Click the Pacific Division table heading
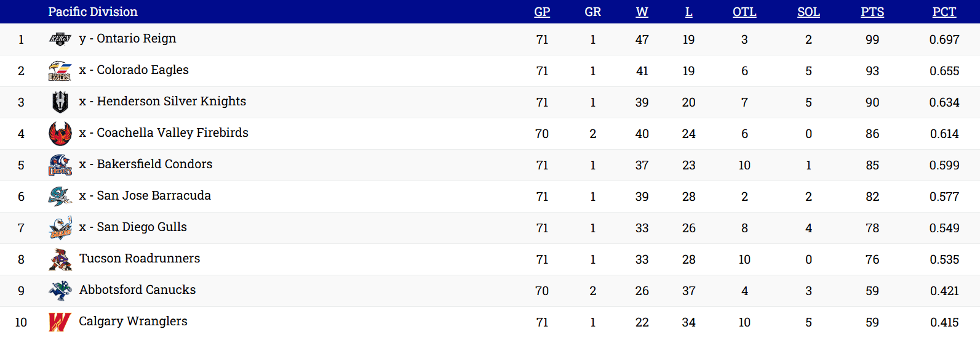The height and width of the screenshot is (337, 980). [93, 12]
